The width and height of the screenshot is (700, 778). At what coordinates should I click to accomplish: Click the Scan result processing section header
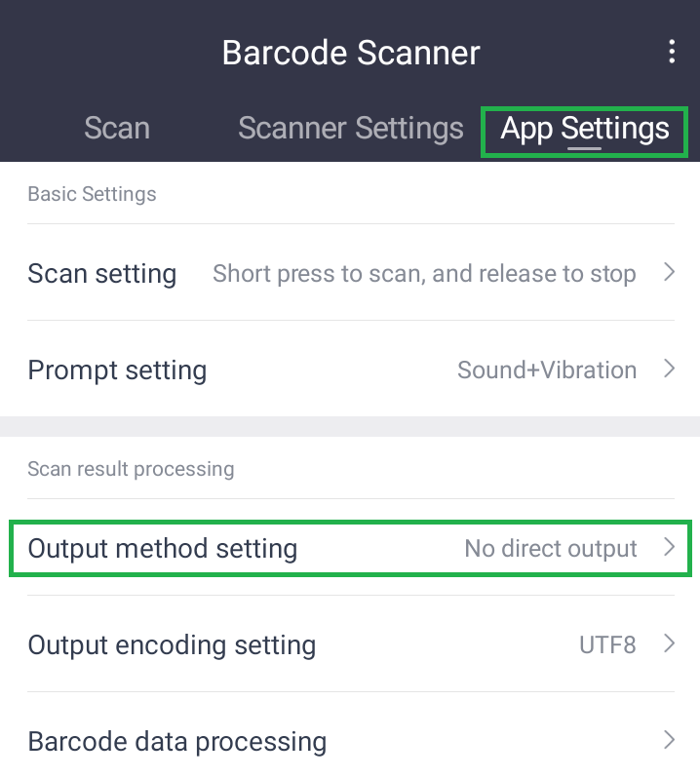click(x=131, y=469)
